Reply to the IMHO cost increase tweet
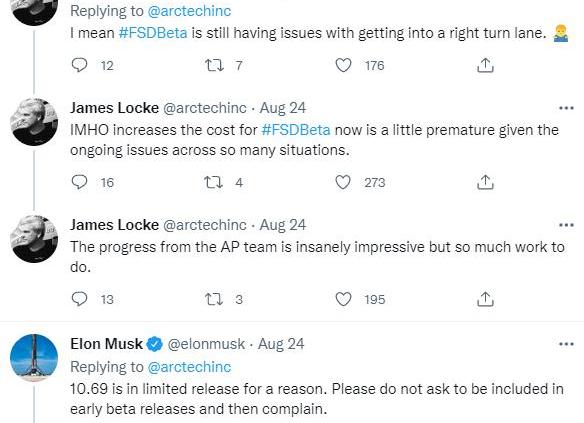Screen dimensions: 584x423 click(x=79, y=182)
